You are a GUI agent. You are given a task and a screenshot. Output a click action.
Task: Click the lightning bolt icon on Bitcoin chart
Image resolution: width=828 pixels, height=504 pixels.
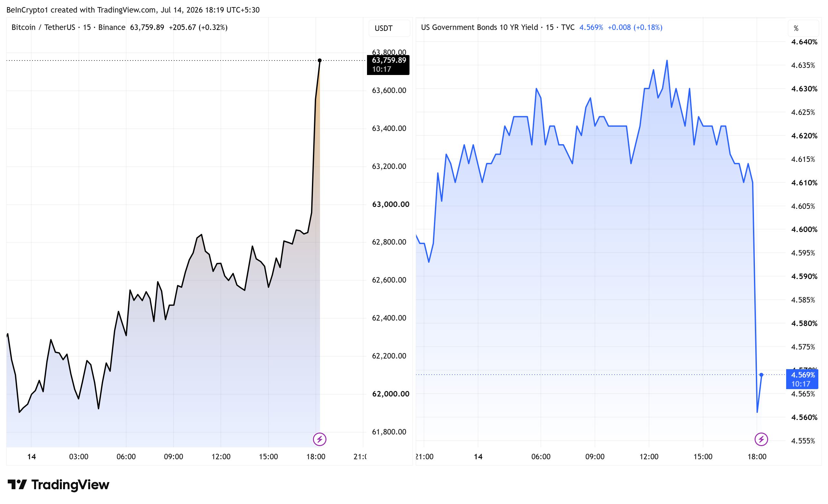point(320,439)
